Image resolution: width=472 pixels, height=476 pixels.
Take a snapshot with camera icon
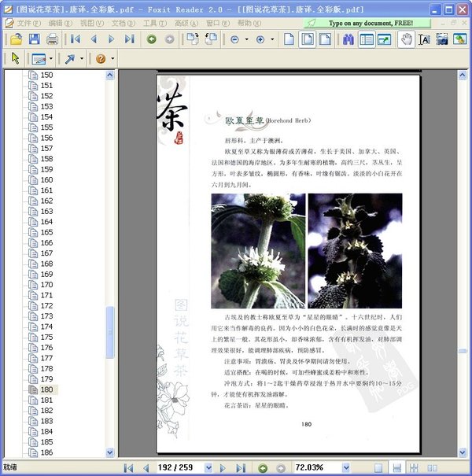[442, 39]
